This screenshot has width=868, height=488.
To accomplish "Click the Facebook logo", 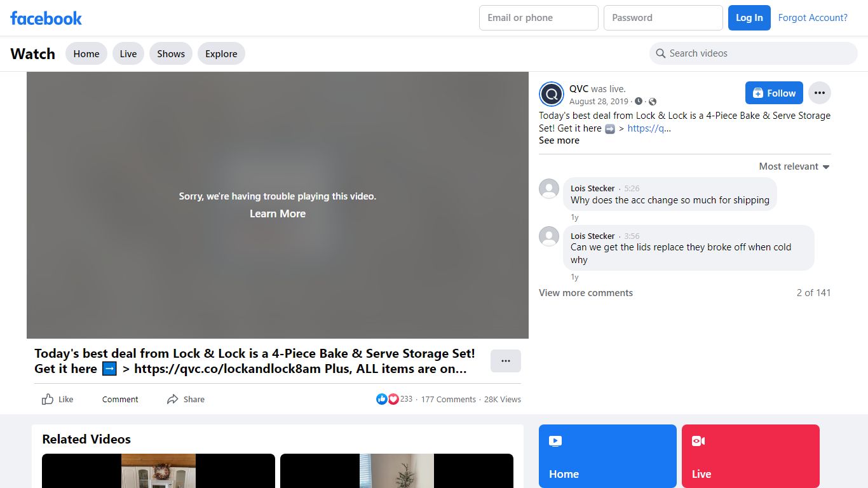I will click(x=46, y=18).
